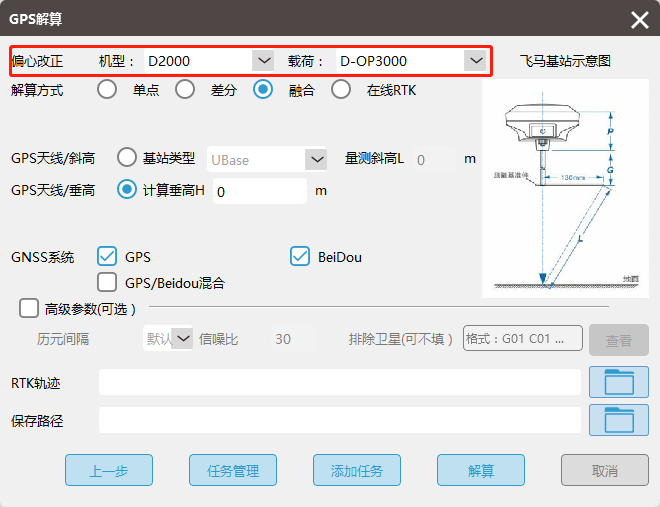Select the 差分 solving mode
Viewport: 660px width, 507px height.
[185, 90]
